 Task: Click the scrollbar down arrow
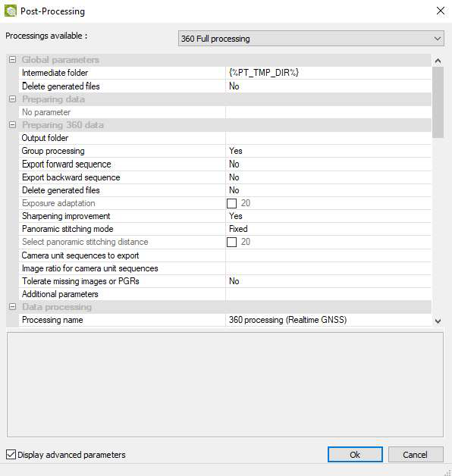tap(438, 321)
